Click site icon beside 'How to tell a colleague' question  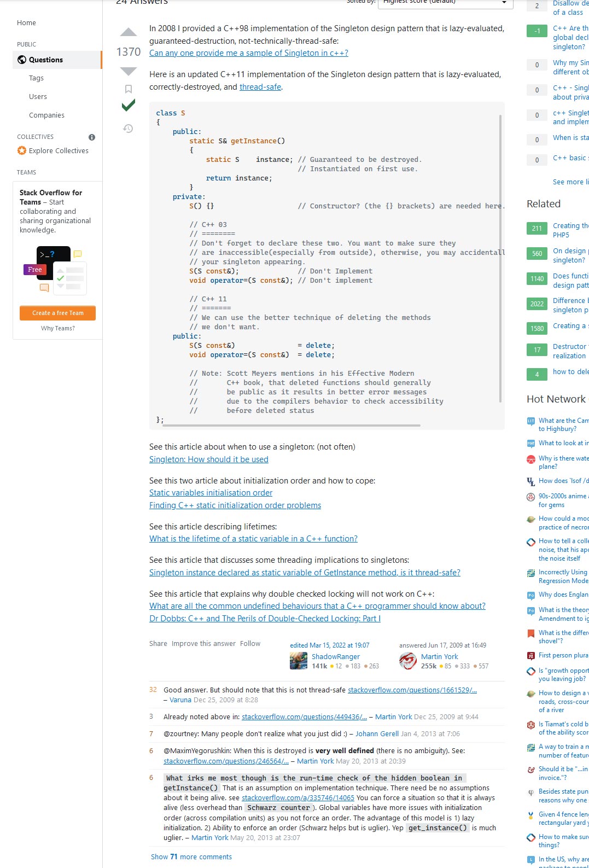(x=530, y=542)
